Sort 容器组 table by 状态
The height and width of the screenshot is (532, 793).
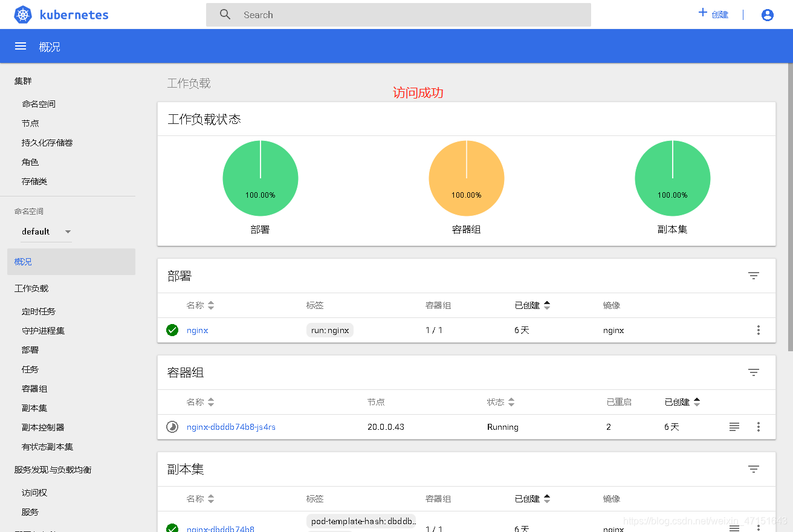[501, 402]
